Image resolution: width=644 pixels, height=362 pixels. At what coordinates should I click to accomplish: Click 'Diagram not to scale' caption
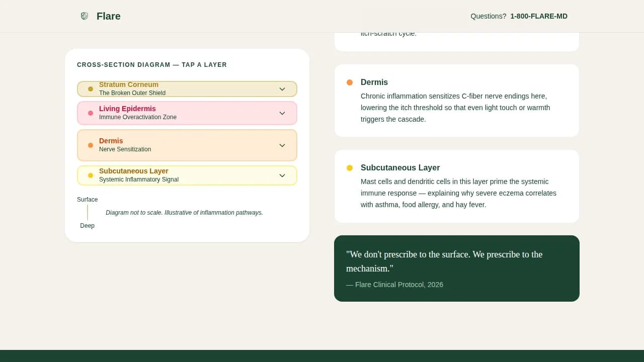pyautogui.click(x=185, y=213)
